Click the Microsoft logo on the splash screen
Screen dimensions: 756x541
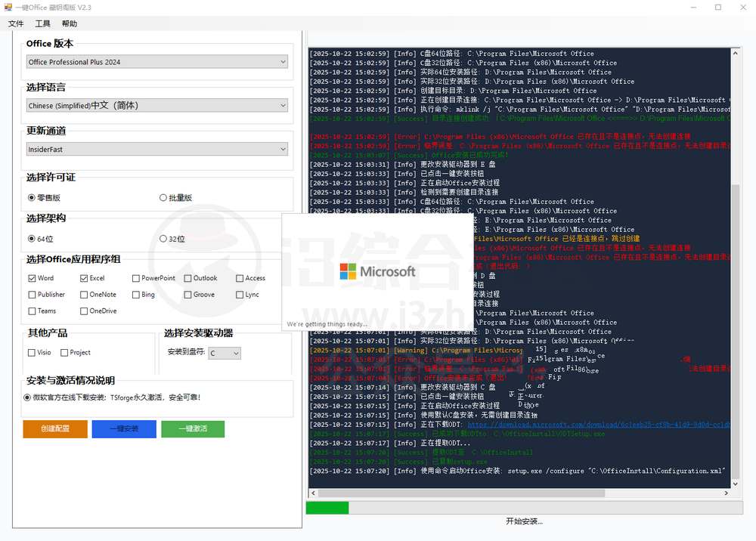tap(348, 271)
